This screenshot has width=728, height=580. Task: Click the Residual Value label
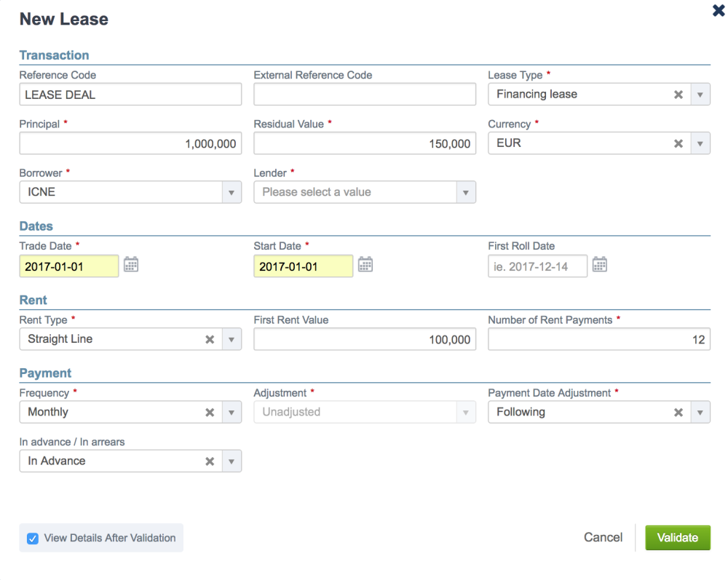tap(289, 124)
